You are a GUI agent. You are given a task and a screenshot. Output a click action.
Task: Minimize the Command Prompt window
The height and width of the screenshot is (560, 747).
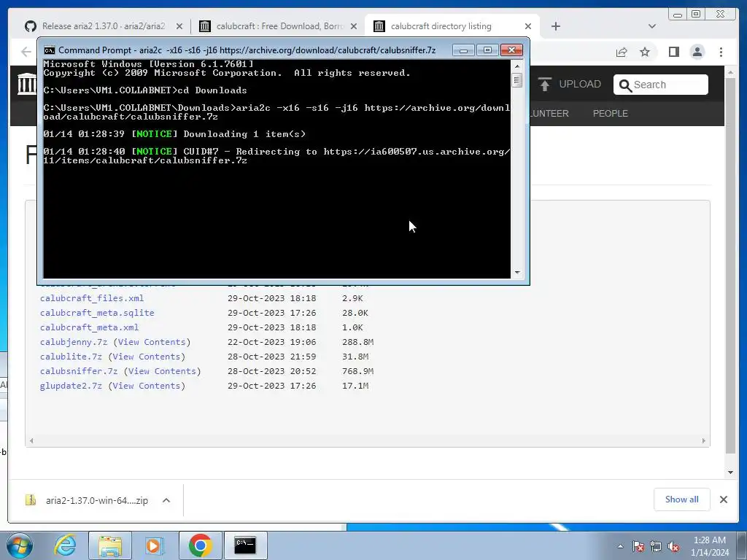(x=463, y=50)
